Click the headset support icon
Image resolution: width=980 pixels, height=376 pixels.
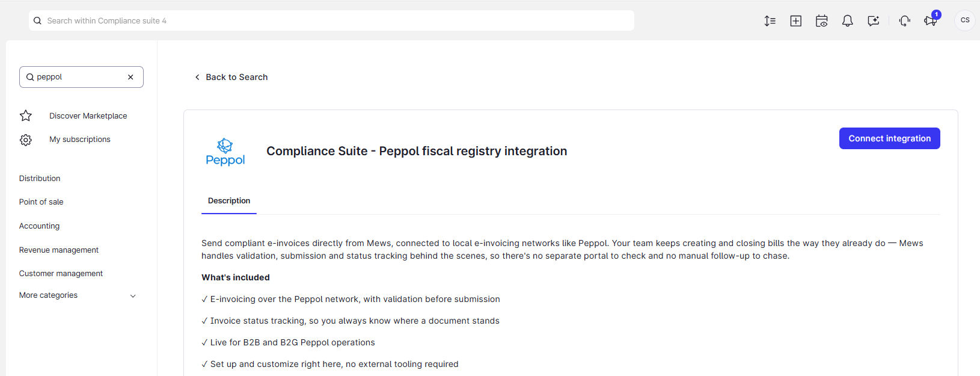click(x=905, y=21)
